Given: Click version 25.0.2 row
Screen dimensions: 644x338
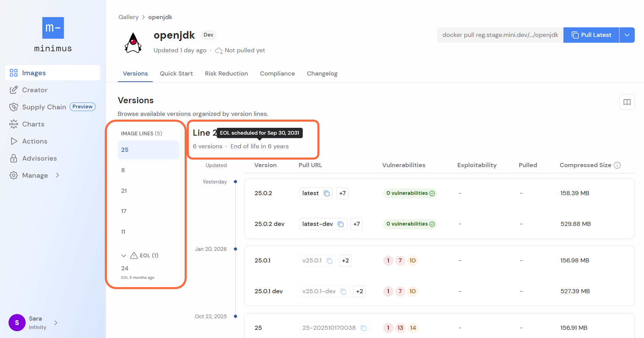Looking at the screenshot, I should 439,193.
